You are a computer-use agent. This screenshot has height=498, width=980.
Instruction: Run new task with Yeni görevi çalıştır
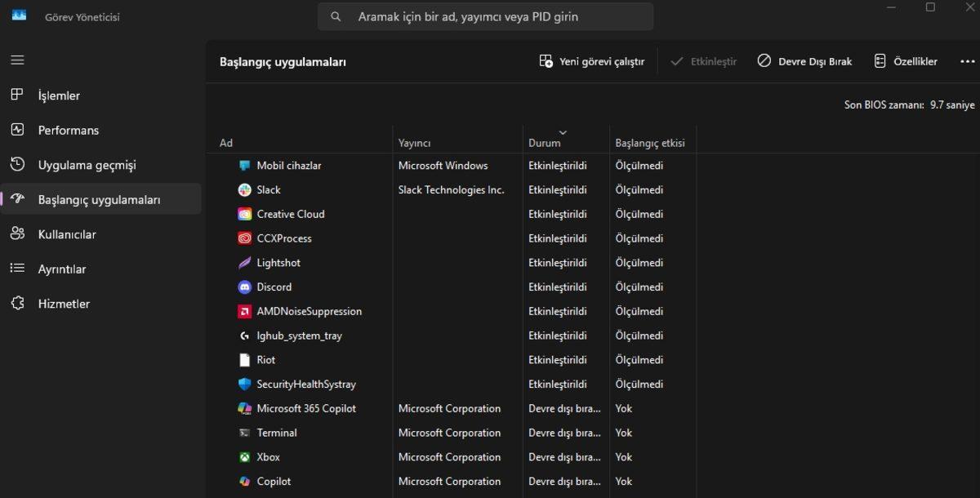[592, 61]
